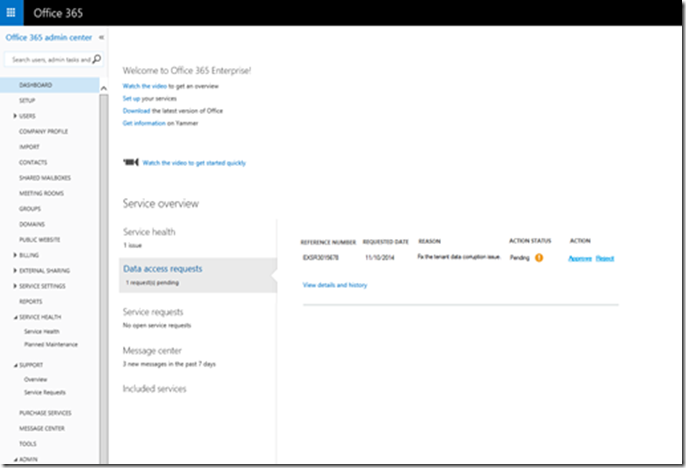Viewport: 686px width, 468px height.
Task: Open PUBLIC WEBSITE page
Action: pyautogui.click(x=39, y=240)
